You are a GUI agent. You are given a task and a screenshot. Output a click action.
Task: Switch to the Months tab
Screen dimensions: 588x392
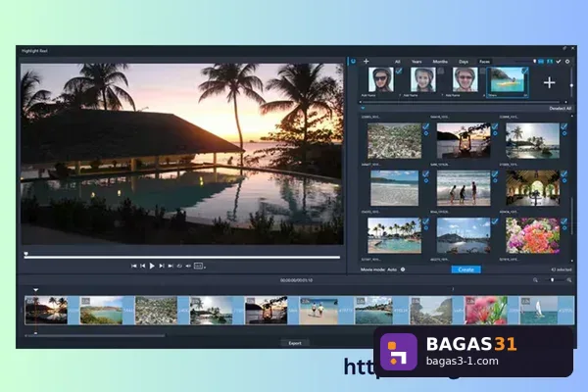[440, 62]
